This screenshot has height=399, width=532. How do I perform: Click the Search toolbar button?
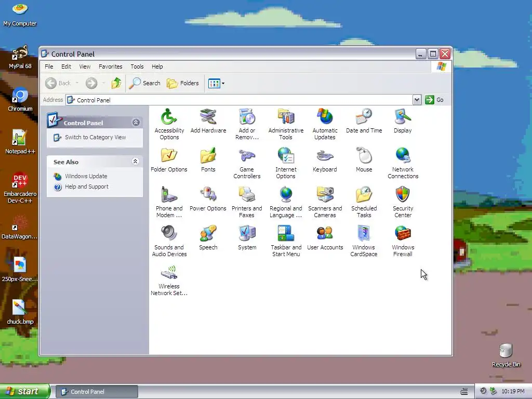(144, 83)
